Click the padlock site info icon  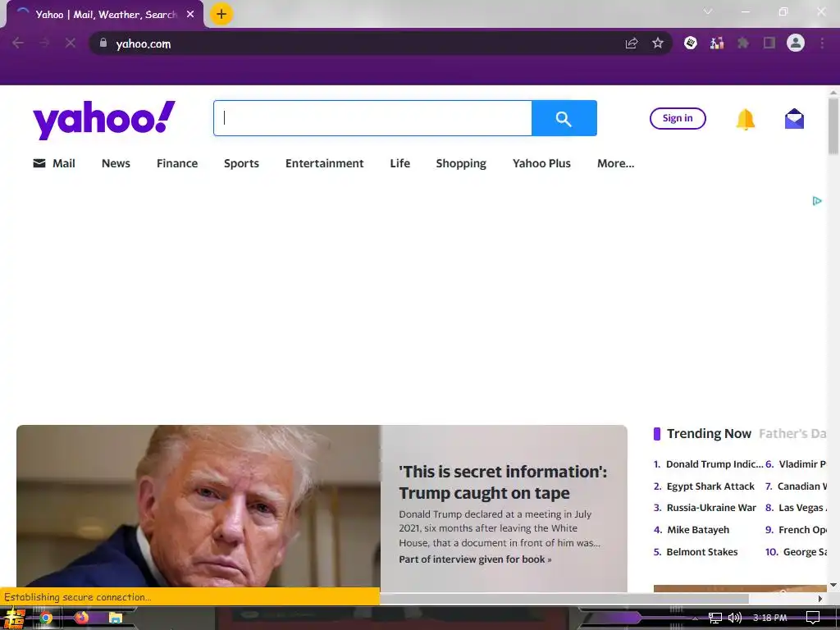[103, 43]
